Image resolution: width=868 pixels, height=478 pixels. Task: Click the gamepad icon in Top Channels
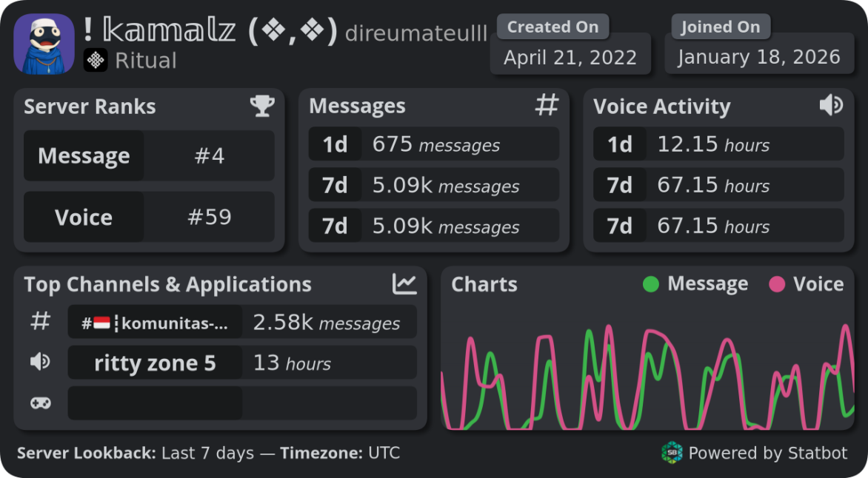pyautogui.click(x=40, y=403)
